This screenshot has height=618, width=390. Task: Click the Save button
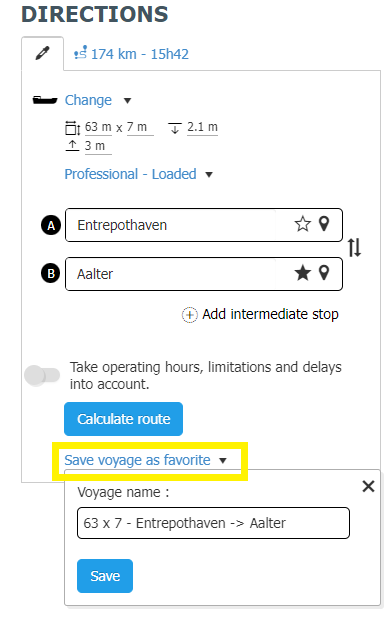click(x=105, y=576)
